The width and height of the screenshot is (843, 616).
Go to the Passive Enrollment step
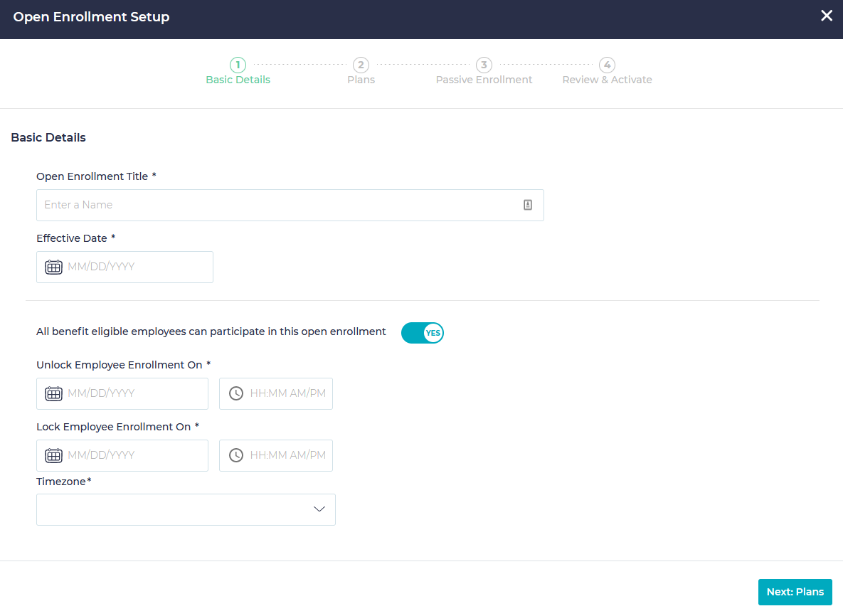pyautogui.click(x=484, y=79)
